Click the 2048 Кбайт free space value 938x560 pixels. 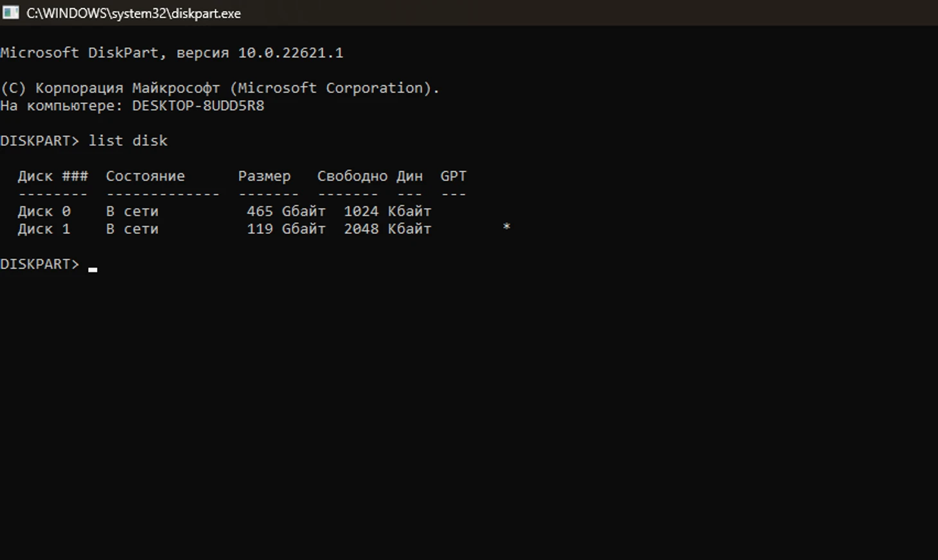click(387, 229)
